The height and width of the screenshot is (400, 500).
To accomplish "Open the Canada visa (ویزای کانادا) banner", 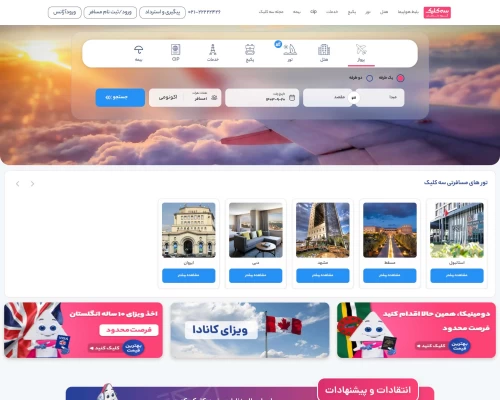I will pyautogui.click(x=250, y=330).
